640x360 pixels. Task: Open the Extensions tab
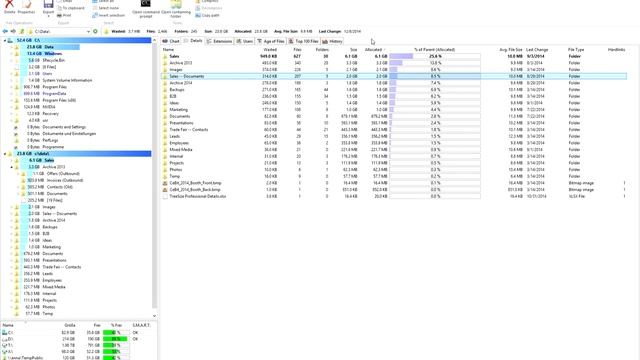point(219,41)
